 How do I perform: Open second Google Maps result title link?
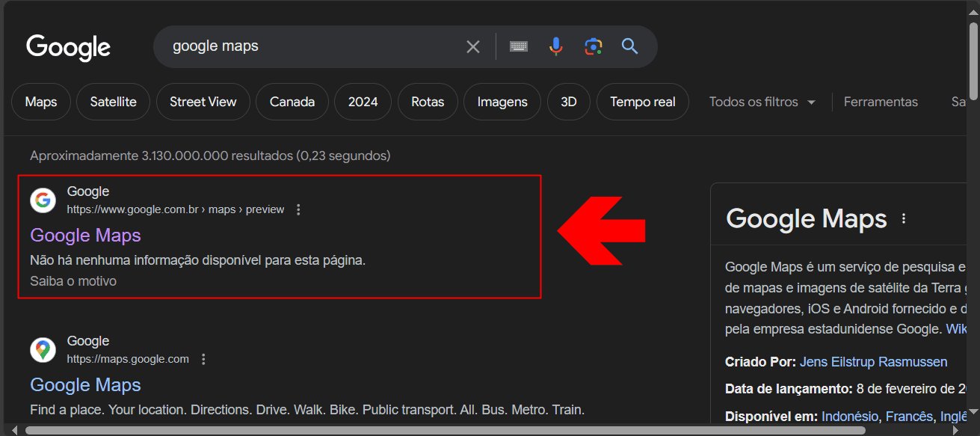[85, 385]
